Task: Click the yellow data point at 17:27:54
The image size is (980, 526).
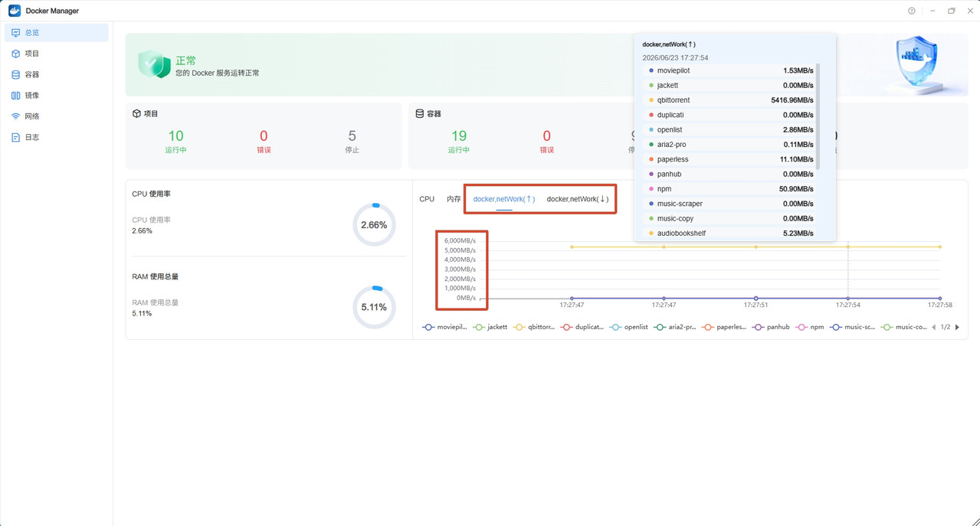Action: (x=848, y=247)
